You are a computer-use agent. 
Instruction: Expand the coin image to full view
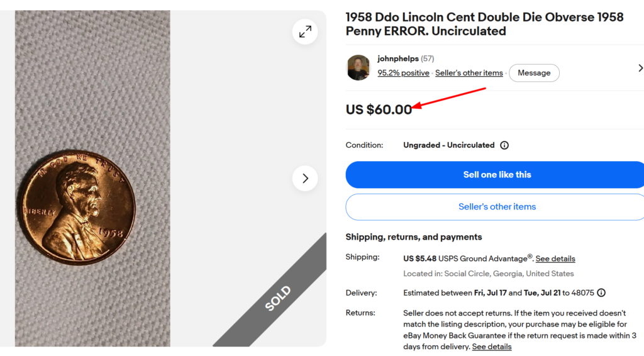point(305,31)
